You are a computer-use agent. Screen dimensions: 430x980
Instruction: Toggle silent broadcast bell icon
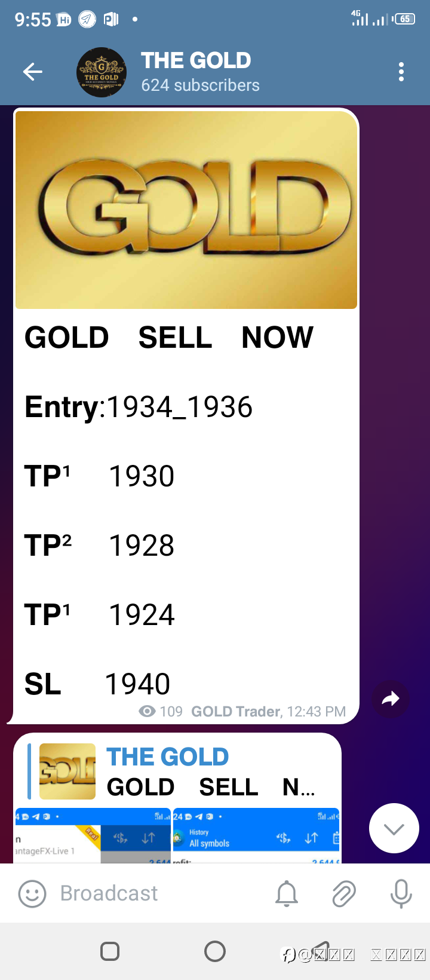coord(287,894)
